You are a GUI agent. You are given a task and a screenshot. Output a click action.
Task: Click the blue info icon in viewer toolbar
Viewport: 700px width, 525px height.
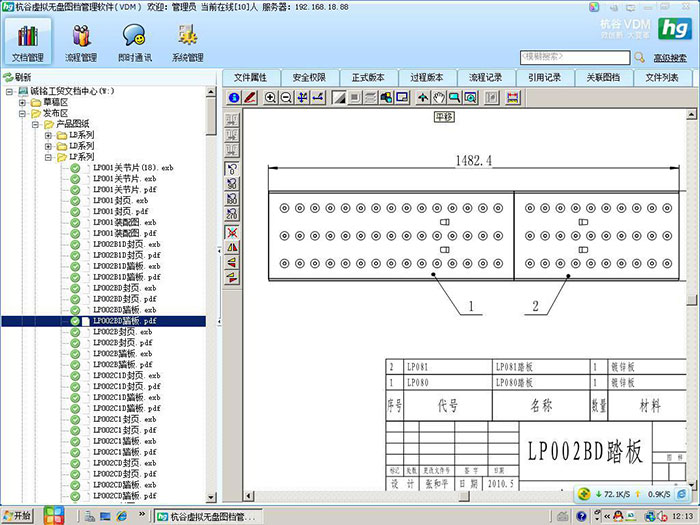click(233, 97)
